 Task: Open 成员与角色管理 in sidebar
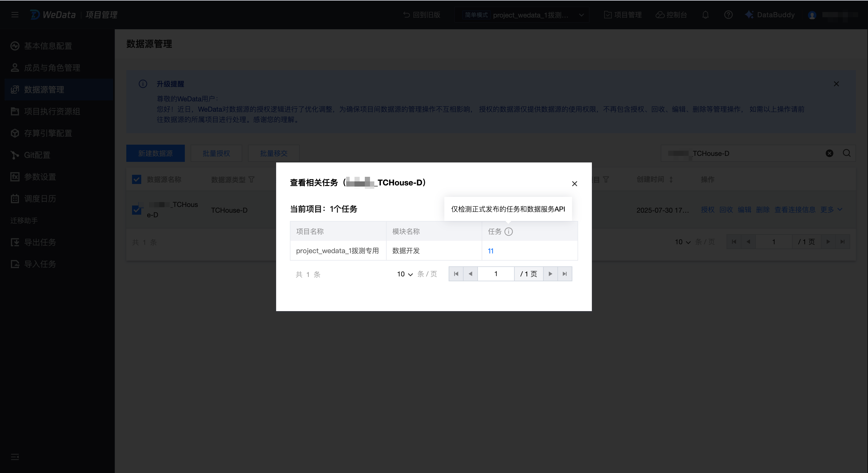[x=52, y=68]
